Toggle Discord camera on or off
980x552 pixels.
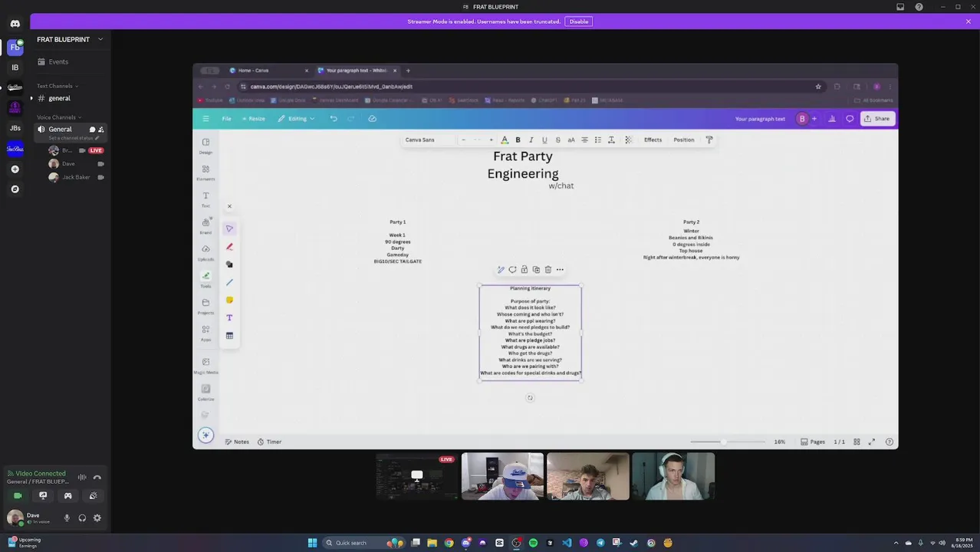[18, 496]
